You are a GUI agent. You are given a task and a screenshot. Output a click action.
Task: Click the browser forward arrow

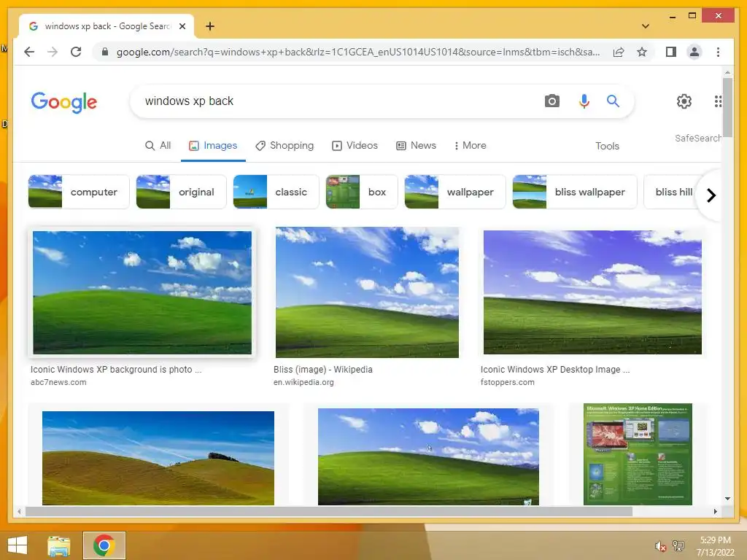click(x=53, y=52)
